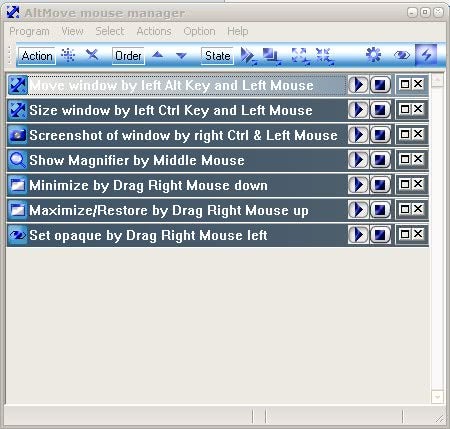Click the Action toolbar button
Image resolution: width=450 pixels, height=429 pixels.
[x=37, y=56]
